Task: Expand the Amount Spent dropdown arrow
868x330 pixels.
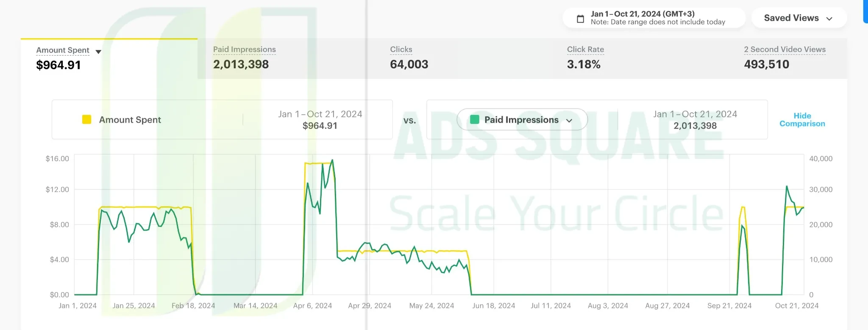Action: [98, 52]
